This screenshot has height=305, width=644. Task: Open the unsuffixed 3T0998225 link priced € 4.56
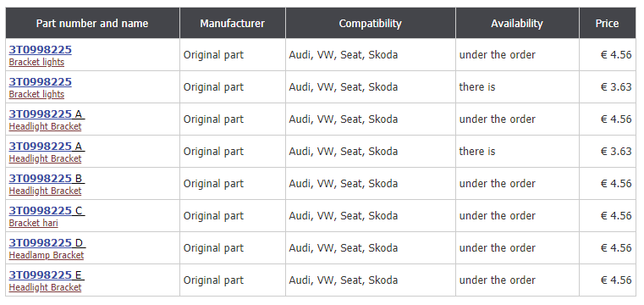pos(41,50)
